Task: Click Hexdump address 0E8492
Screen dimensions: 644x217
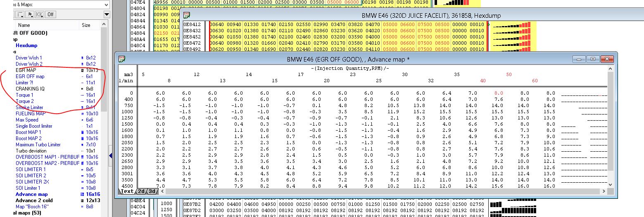Action: [193, 49]
